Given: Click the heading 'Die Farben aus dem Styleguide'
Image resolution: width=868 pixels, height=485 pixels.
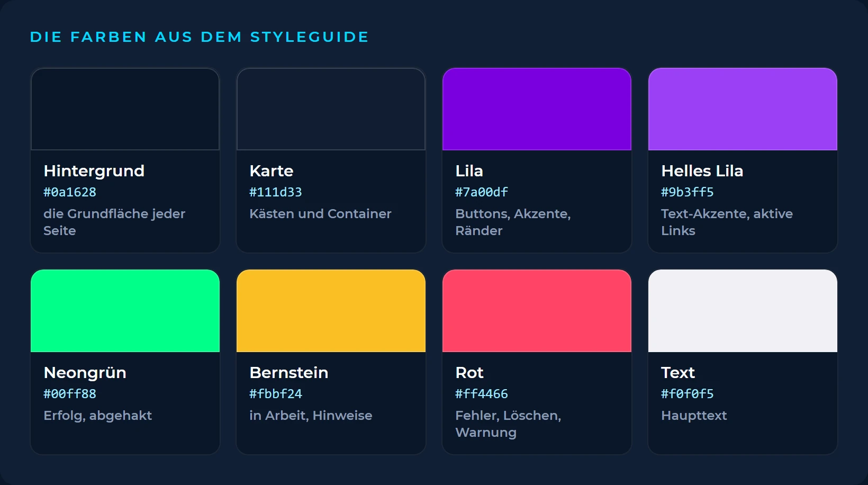Looking at the screenshot, I should click(x=200, y=37).
